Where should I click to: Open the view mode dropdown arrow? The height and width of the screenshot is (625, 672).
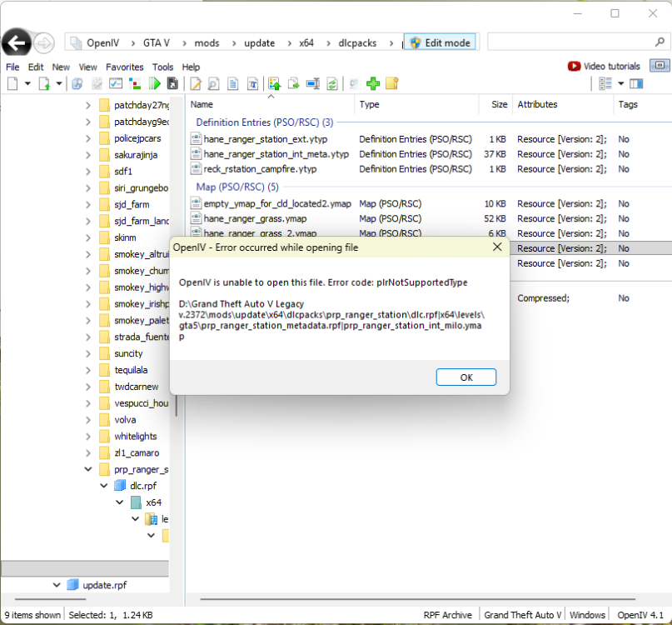tap(620, 83)
